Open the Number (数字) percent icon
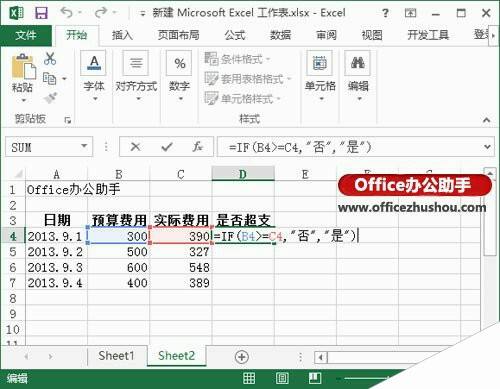 [x=179, y=63]
